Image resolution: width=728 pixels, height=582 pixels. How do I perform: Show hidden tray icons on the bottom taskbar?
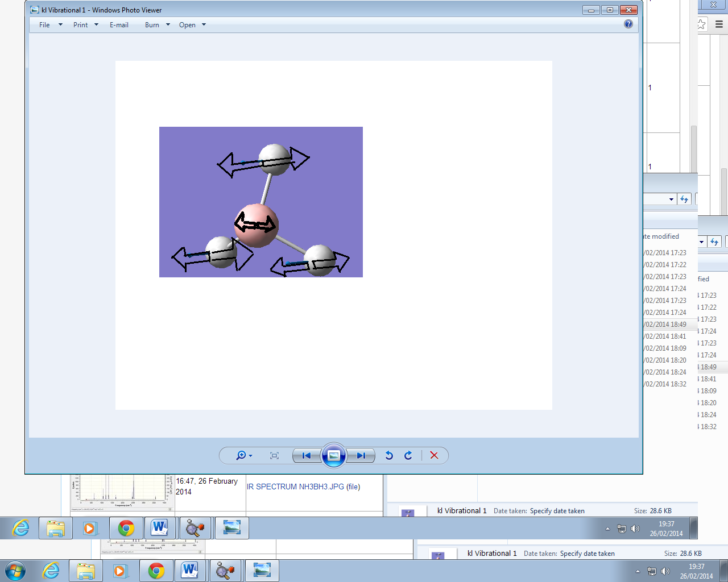[x=638, y=571]
